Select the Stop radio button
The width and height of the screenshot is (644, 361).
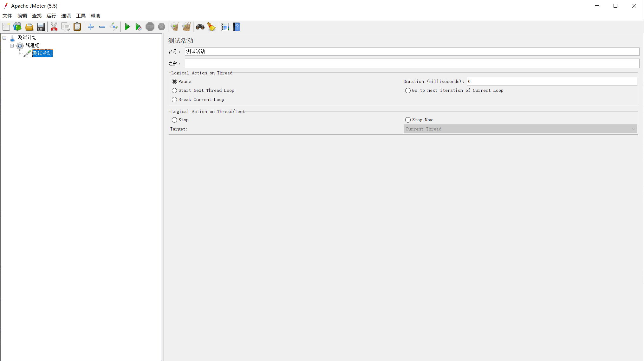(x=174, y=120)
